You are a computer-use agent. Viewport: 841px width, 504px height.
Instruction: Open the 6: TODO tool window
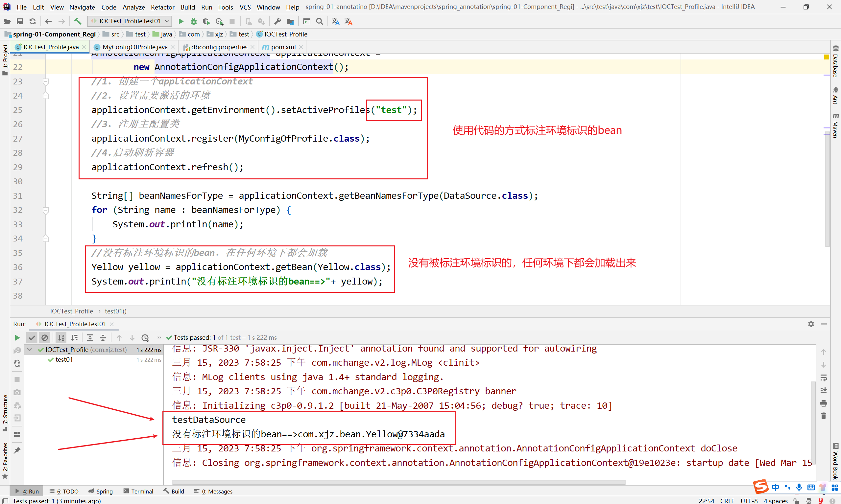(64, 491)
